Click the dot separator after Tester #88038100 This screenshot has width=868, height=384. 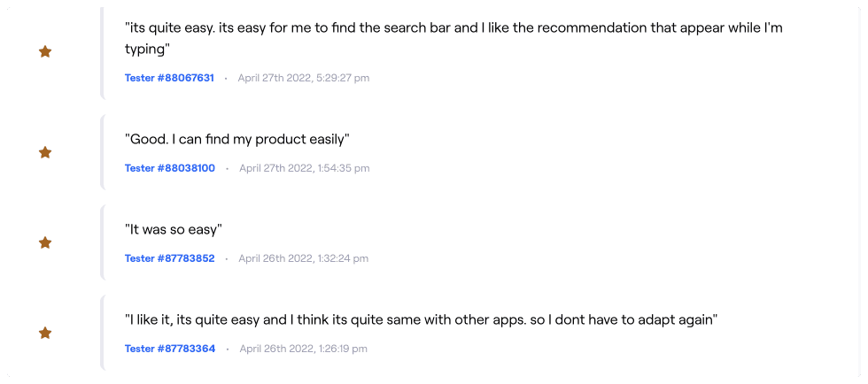tap(227, 169)
